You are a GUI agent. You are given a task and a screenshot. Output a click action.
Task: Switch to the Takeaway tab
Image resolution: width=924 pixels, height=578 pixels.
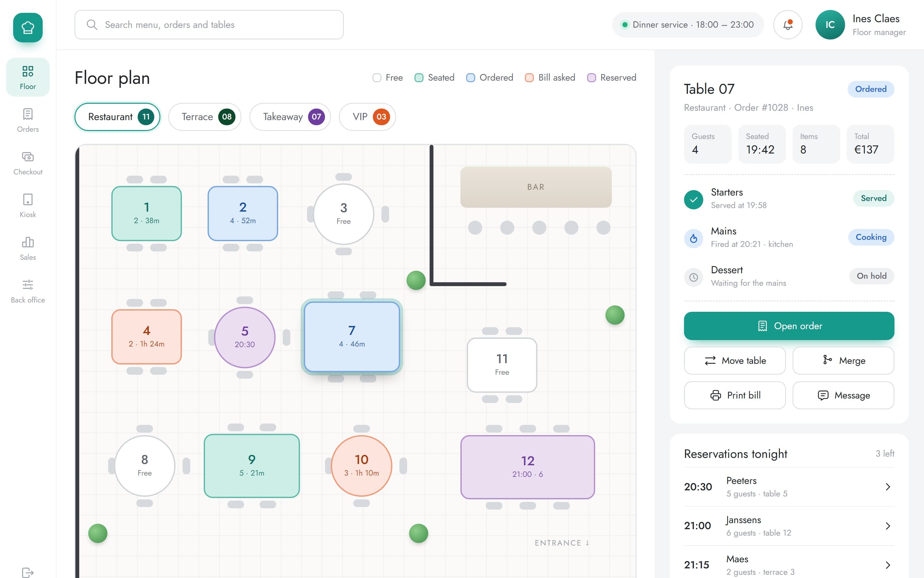pyautogui.click(x=290, y=117)
